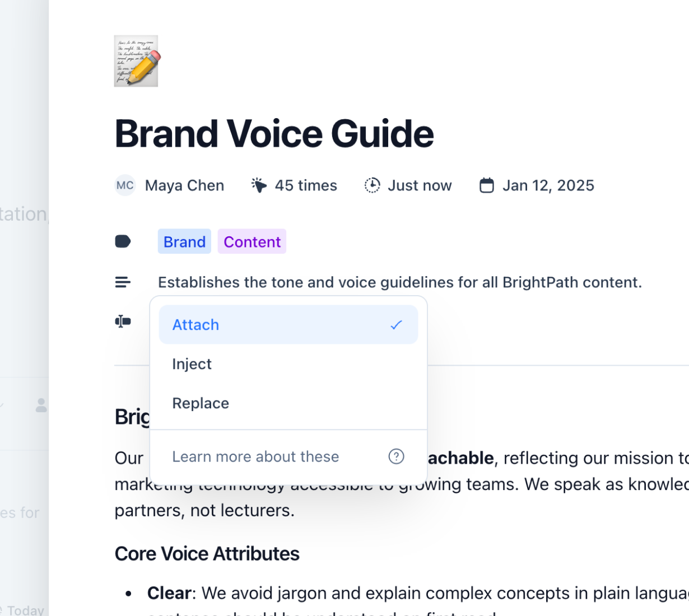
Task: Click the tag icon next to the labels
Action: tap(123, 241)
